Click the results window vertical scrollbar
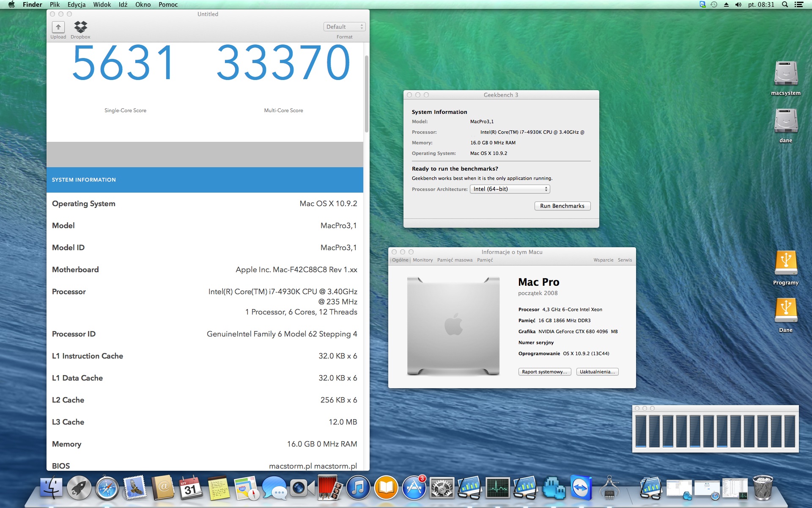This screenshot has width=812, height=508. pyautogui.click(x=366, y=94)
